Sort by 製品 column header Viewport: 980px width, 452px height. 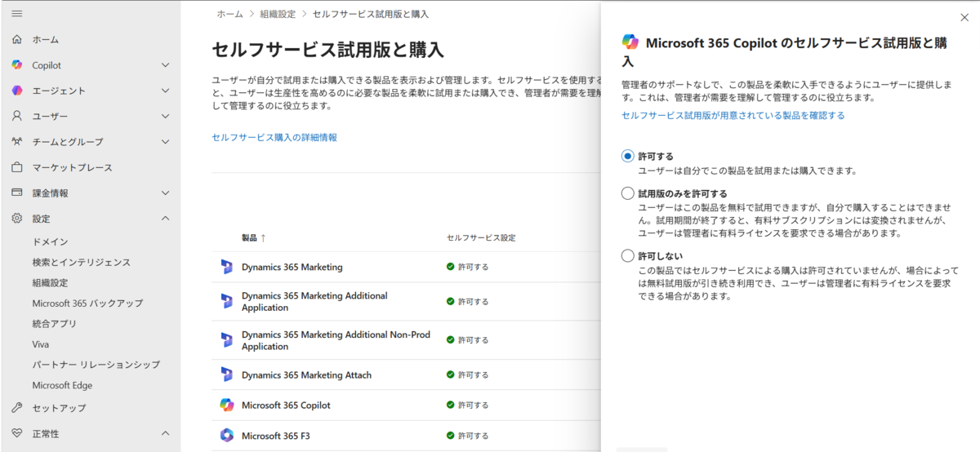click(253, 237)
